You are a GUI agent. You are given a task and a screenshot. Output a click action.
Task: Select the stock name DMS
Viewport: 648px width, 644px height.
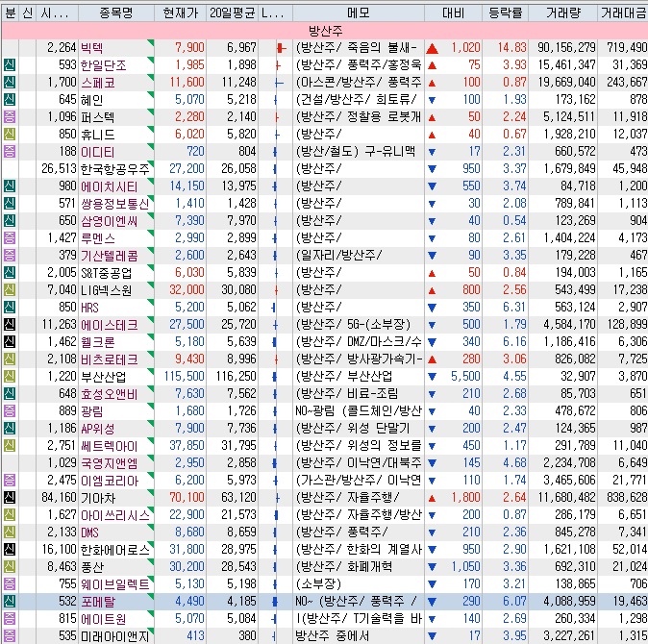point(89,533)
